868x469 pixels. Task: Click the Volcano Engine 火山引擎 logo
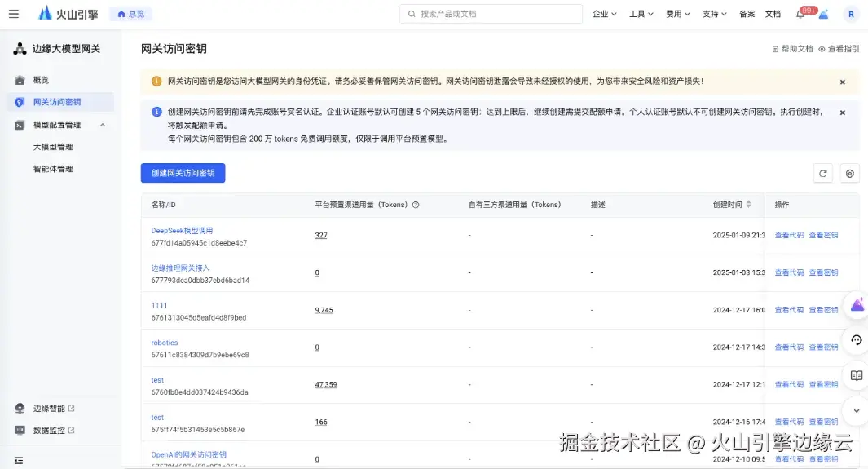tap(68, 14)
